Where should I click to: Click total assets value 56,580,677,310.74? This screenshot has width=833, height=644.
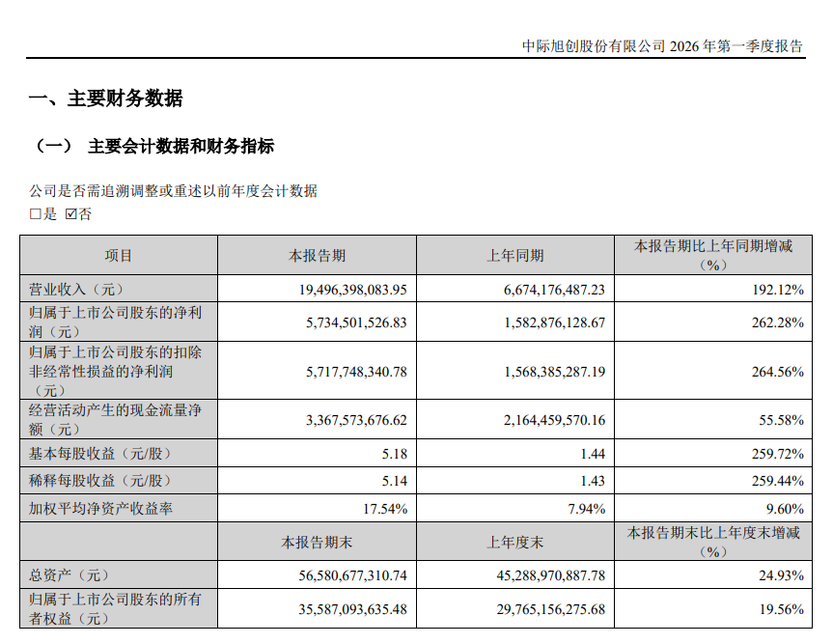click(352, 575)
